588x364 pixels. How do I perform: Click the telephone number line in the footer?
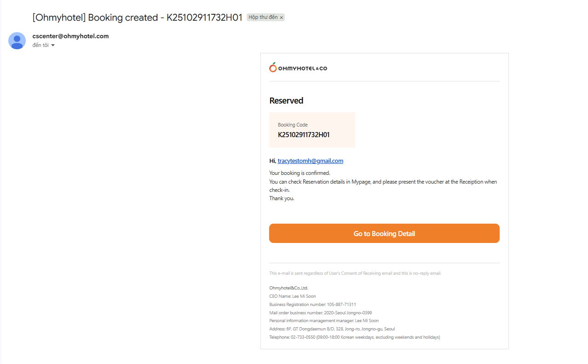coord(354,337)
